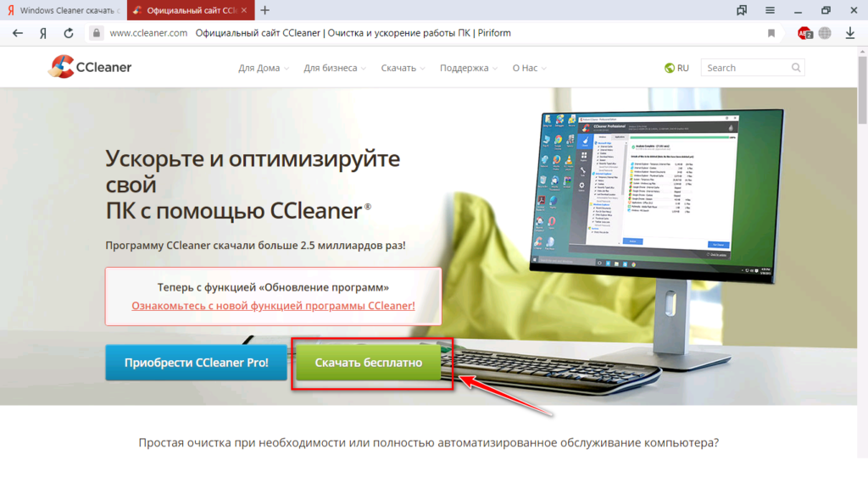Viewport: 868px width, 488px height.
Task: Open the Yandex home button in toolbar
Action: (42, 33)
